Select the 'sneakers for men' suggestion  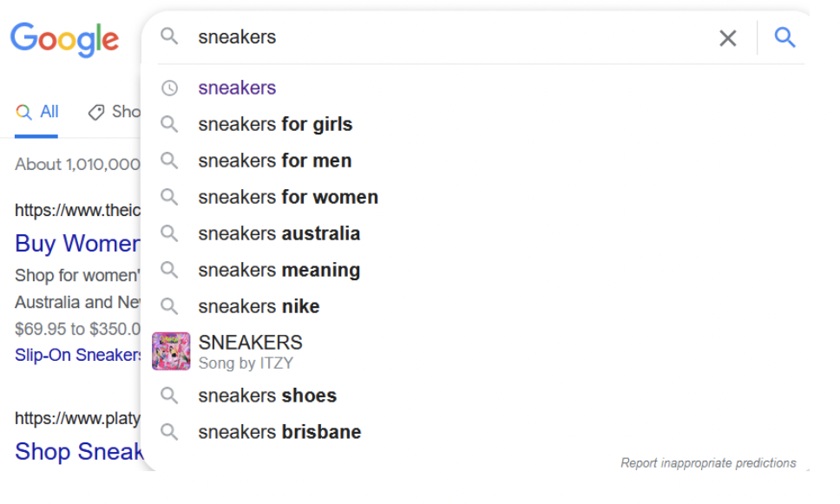pos(274,160)
